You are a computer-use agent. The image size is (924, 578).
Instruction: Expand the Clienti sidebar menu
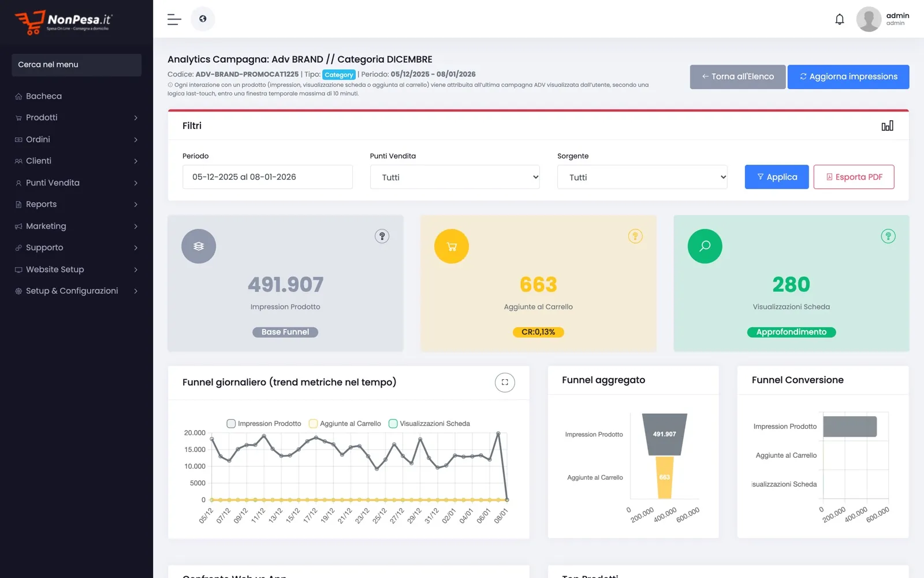[76, 161]
